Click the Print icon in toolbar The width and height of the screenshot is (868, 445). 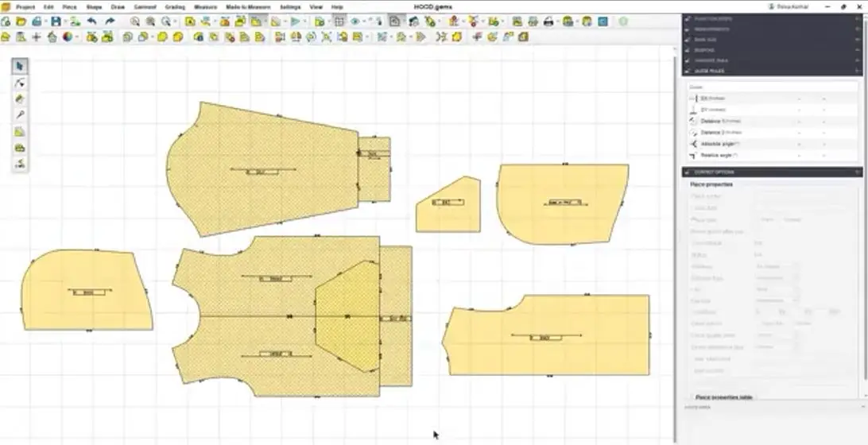coord(548,21)
